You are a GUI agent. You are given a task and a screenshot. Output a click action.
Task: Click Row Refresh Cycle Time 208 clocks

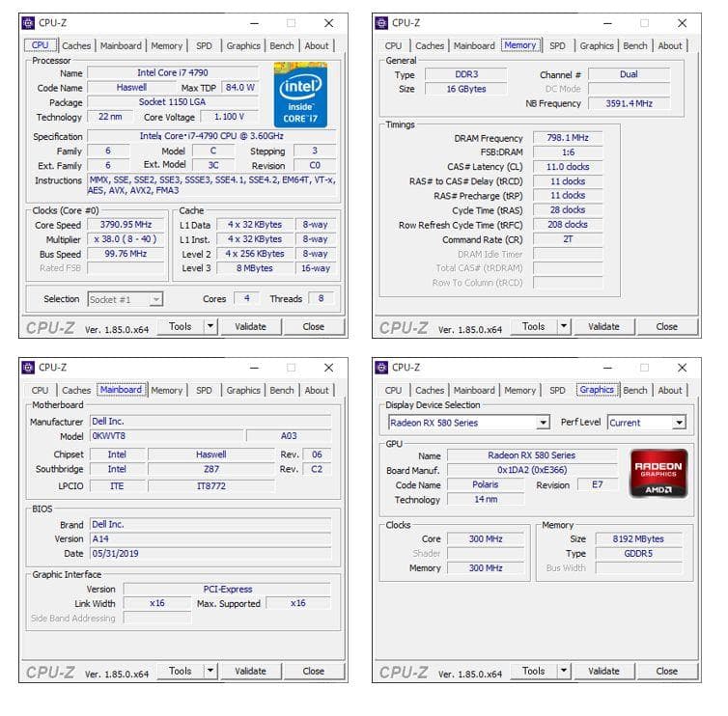click(x=568, y=225)
